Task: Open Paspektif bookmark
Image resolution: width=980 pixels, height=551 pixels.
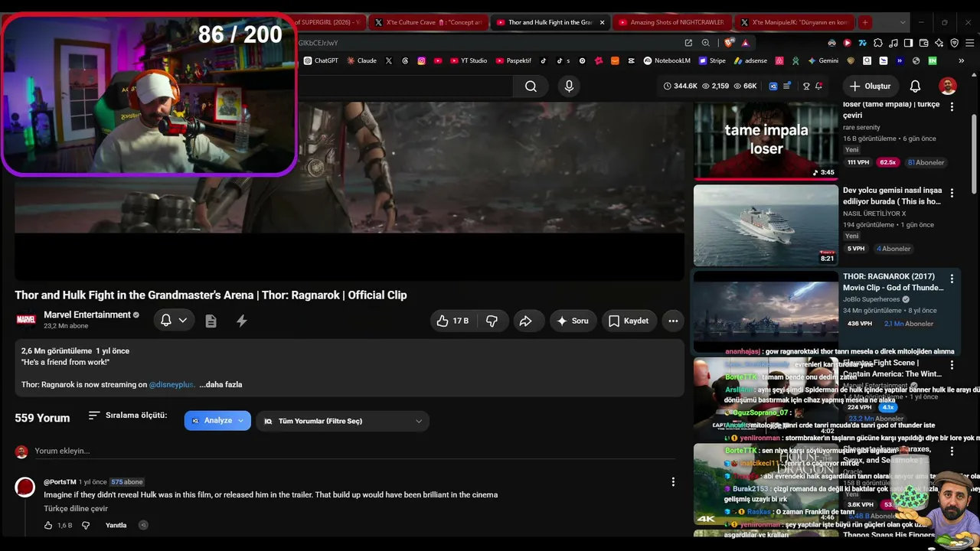Action: (x=514, y=60)
